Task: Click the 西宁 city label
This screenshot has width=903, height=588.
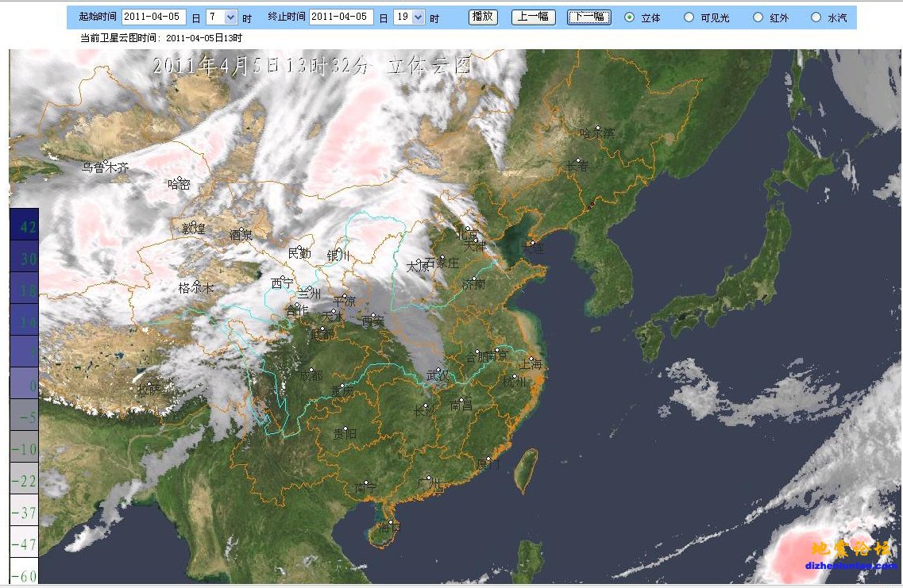Action: (x=282, y=283)
